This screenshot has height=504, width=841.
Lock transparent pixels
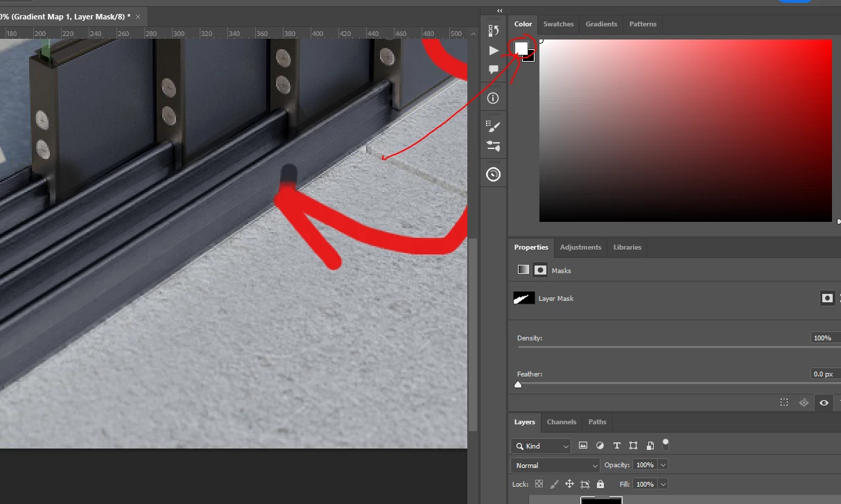click(x=539, y=484)
